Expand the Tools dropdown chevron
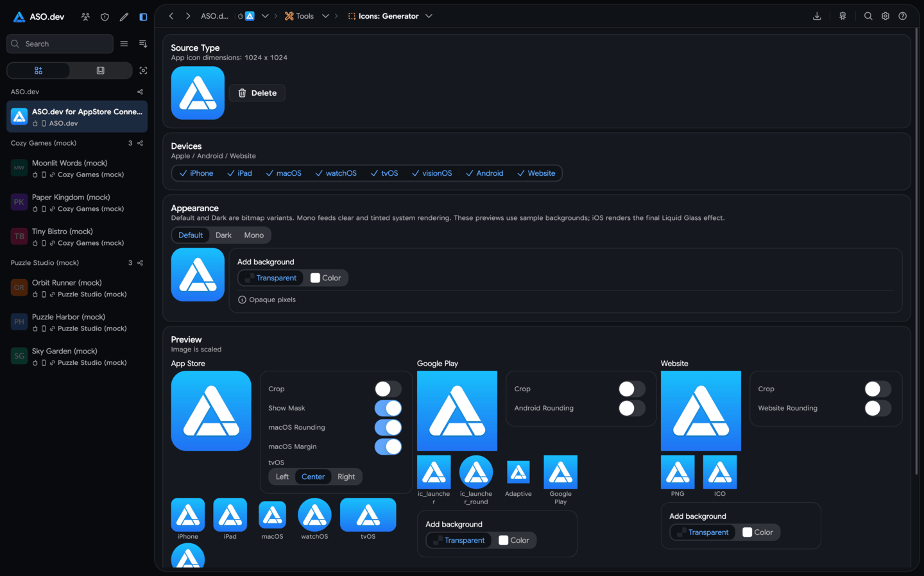This screenshot has height=576, width=924. (x=325, y=16)
